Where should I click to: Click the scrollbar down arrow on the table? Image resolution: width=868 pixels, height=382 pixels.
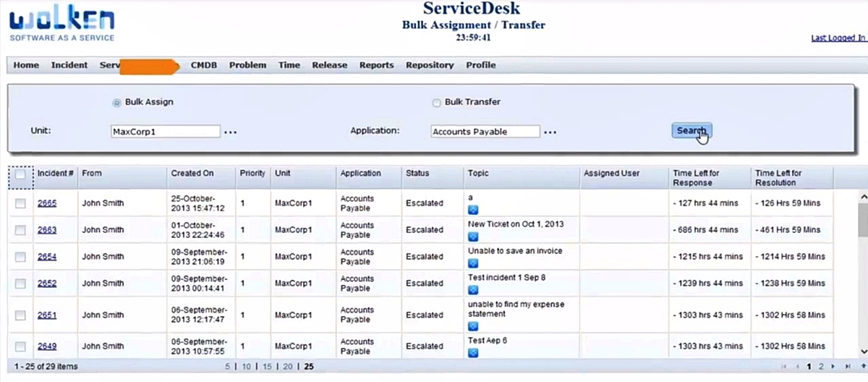(862, 352)
